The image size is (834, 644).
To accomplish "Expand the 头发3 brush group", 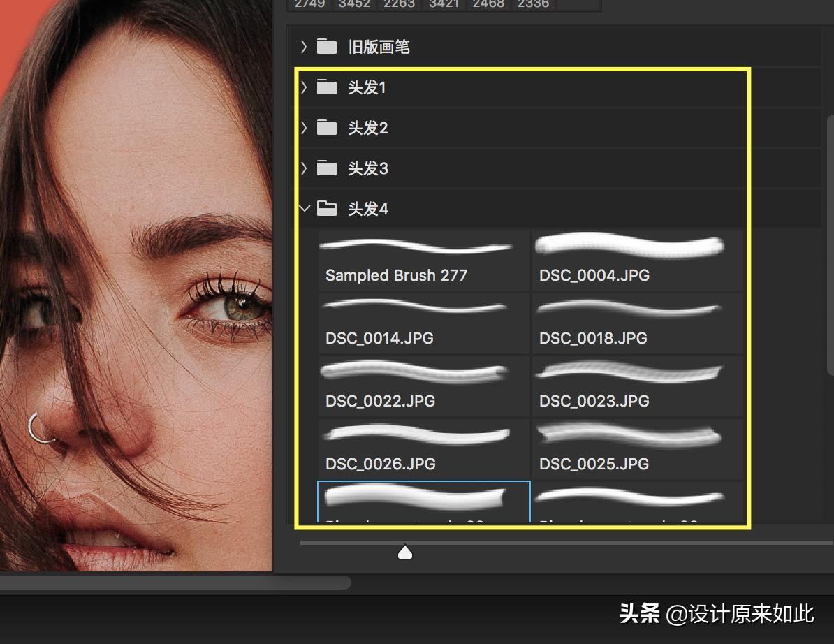I will point(304,168).
